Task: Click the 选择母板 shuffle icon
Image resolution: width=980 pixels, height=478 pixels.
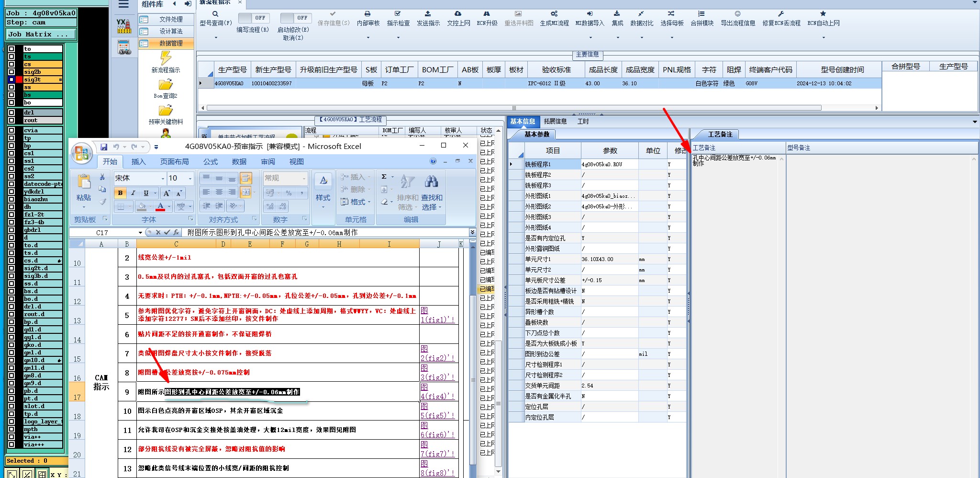Action: tap(671, 14)
